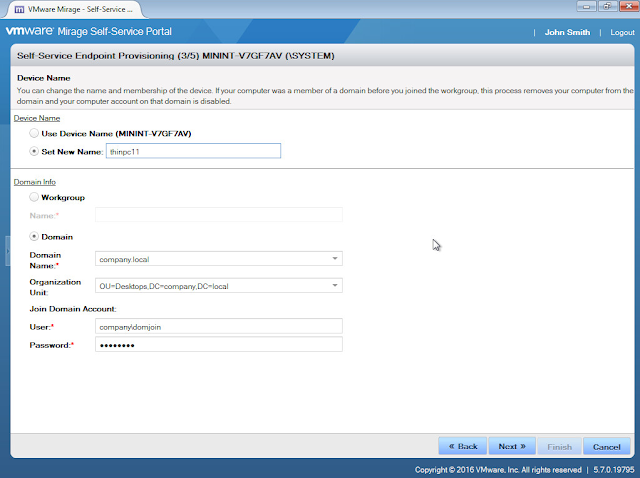640x478 pixels.
Task: Click the version number 5.7.0.19795
Action: click(x=613, y=470)
